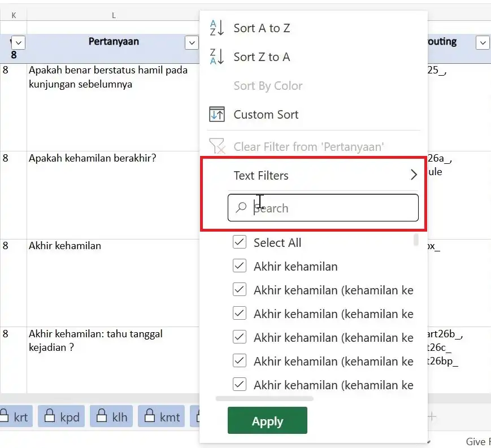Uncheck the Select All checkbox
491x448 pixels.
[240, 242]
